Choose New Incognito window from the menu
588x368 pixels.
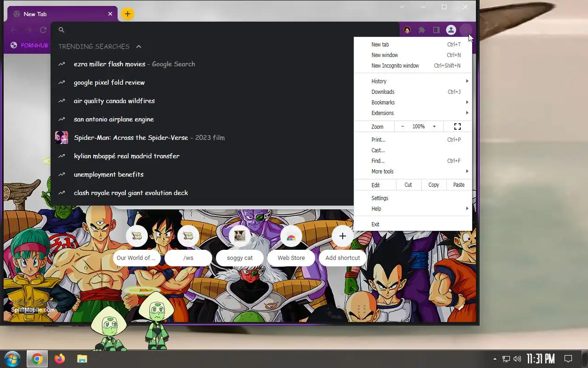pos(413,66)
